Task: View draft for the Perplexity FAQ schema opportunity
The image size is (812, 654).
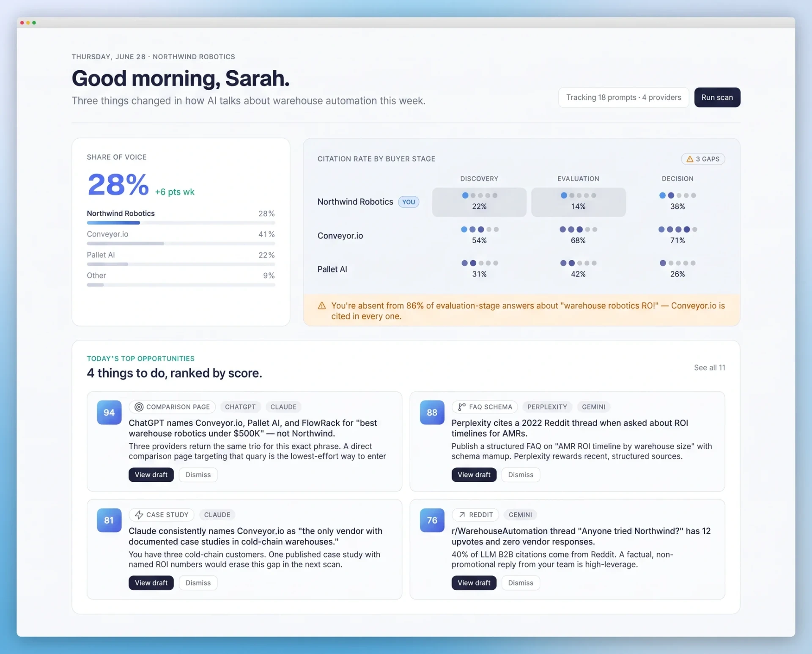Action: 474,475
